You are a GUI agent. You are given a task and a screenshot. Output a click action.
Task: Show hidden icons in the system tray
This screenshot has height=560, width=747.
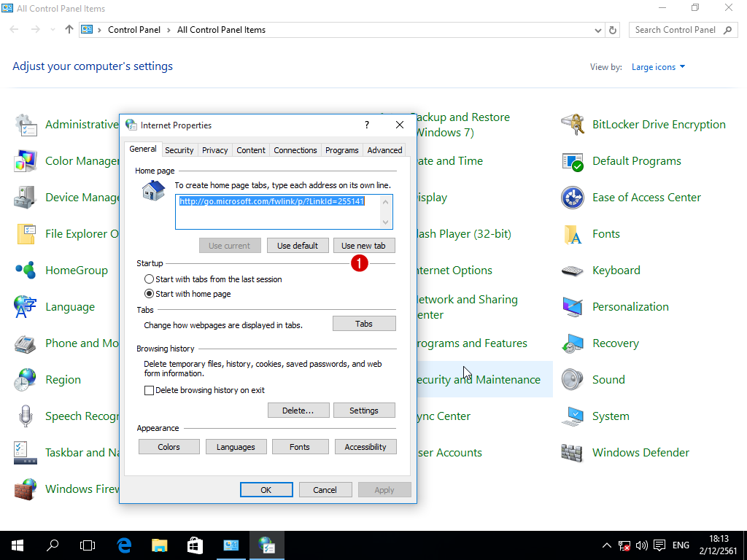[x=606, y=545]
